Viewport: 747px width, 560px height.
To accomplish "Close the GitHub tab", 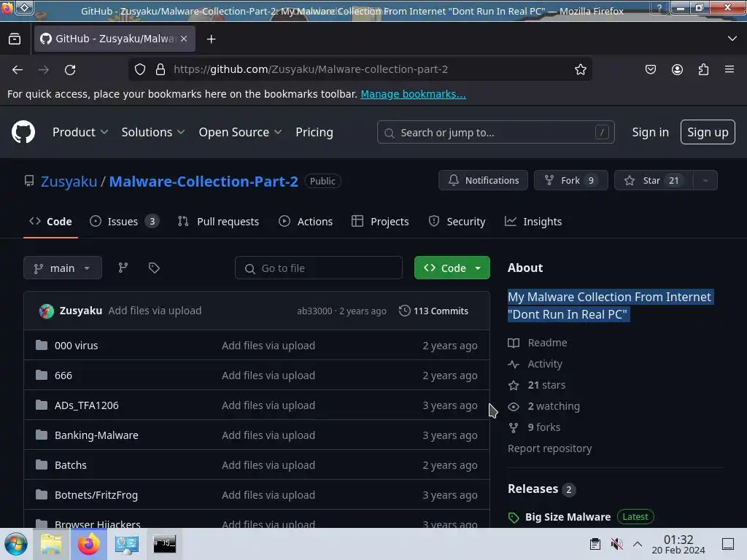I will tap(184, 39).
